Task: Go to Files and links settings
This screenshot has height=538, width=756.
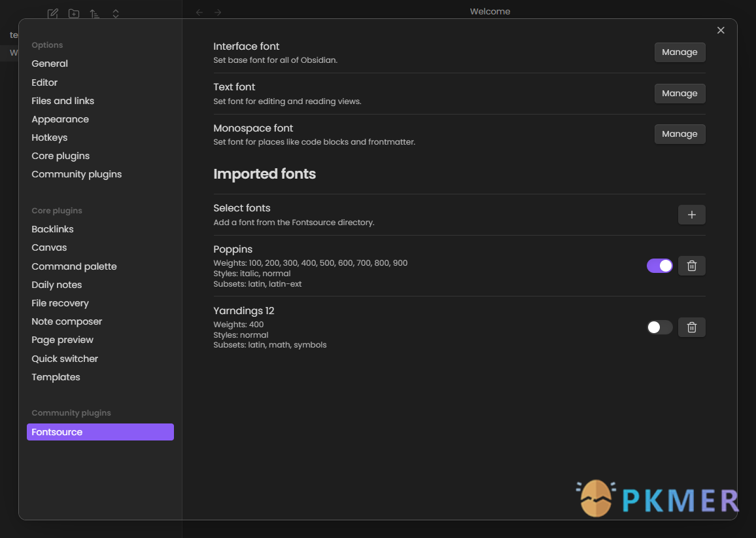Action: [x=100, y=101]
